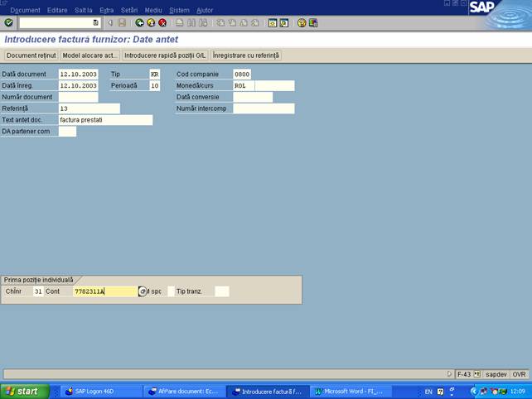This screenshot has height=399, width=532.
Task: Open Help via the question mark icon
Action: [x=302, y=23]
